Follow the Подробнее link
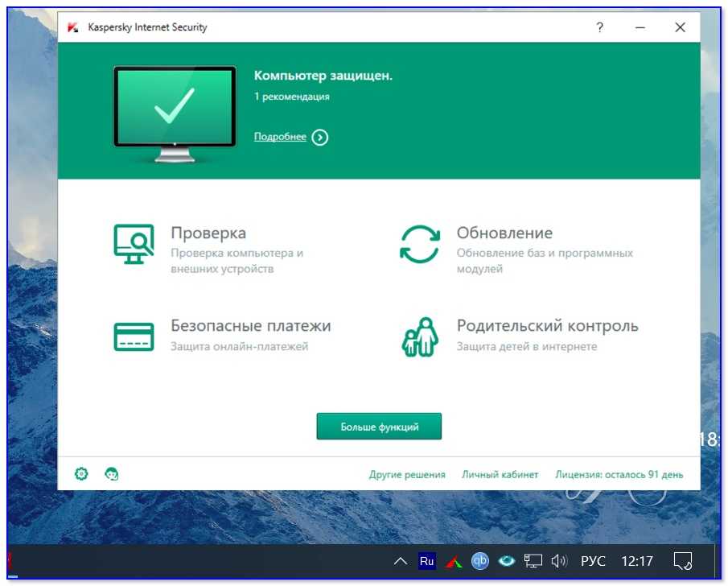The width and height of the screenshot is (728, 586). [280, 137]
